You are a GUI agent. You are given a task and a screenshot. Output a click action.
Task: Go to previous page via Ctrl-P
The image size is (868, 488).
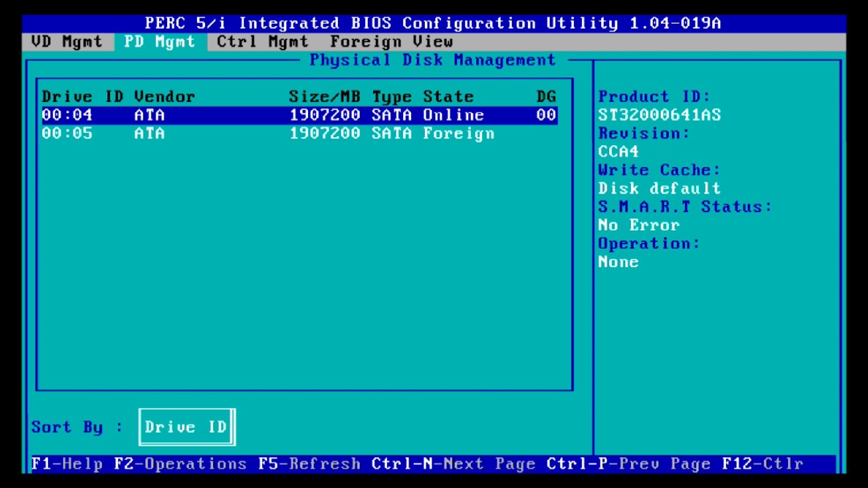627,464
